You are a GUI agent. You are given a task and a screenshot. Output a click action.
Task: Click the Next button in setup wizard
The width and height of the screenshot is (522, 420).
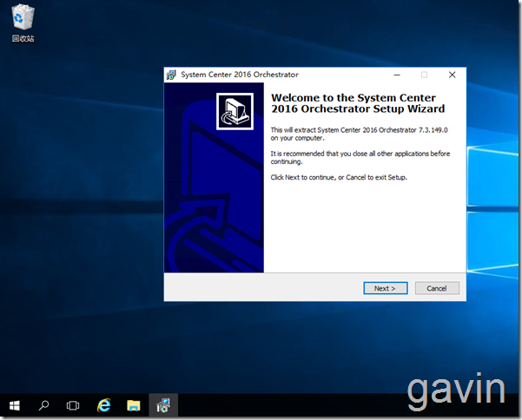click(x=385, y=288)
